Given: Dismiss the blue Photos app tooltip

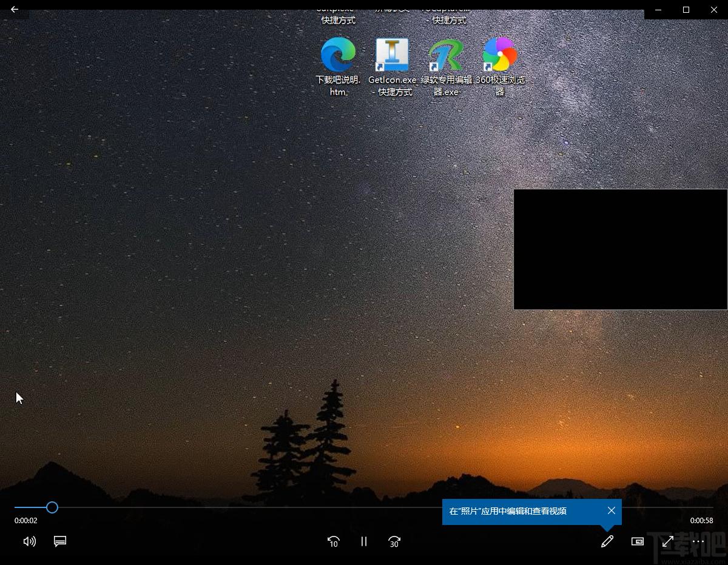Looking at the screenshot, I should click(x=611, y=510).
